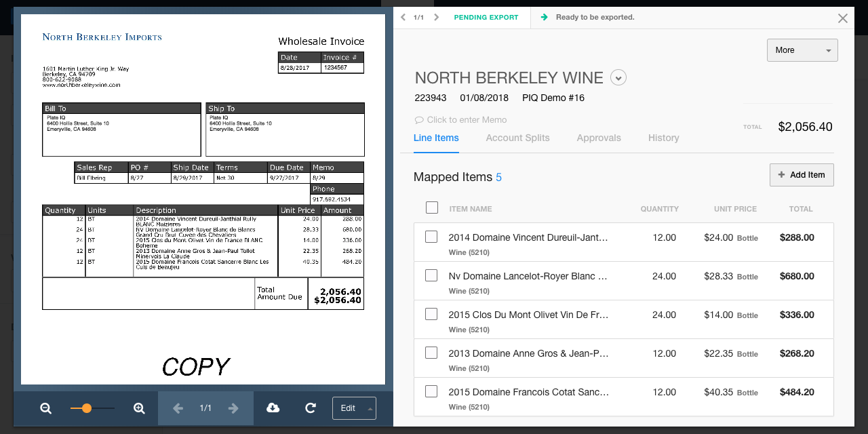Open the History tab

click(x=663, y=138)
